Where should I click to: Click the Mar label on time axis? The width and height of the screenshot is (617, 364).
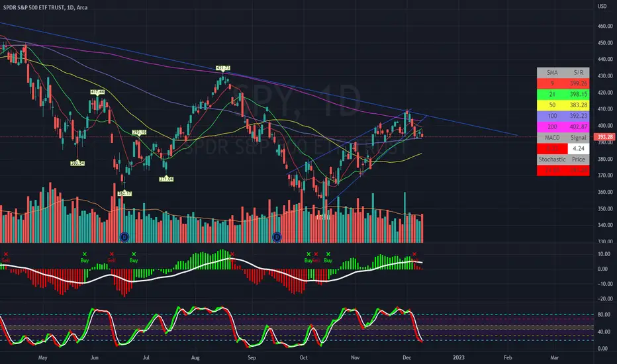[x=554, y=357]
